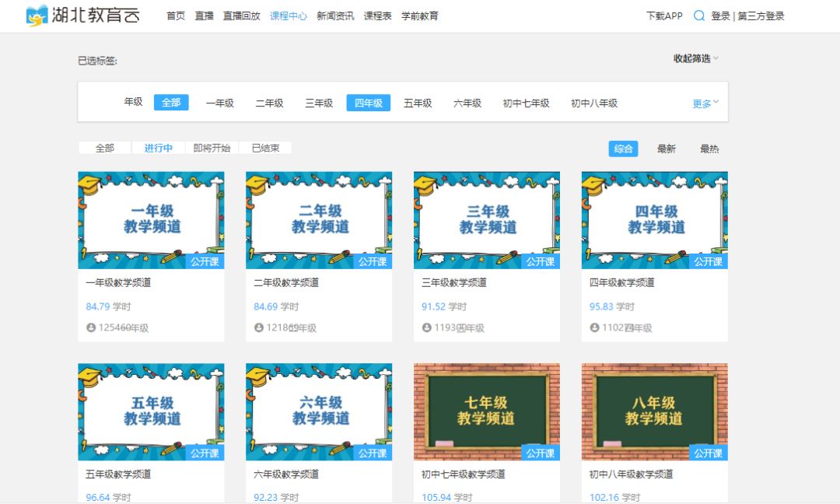This screenshot has width=840, height=504.
Task: Click 初中七年级教学频道 course title
Action: click(x=464, y=474)
